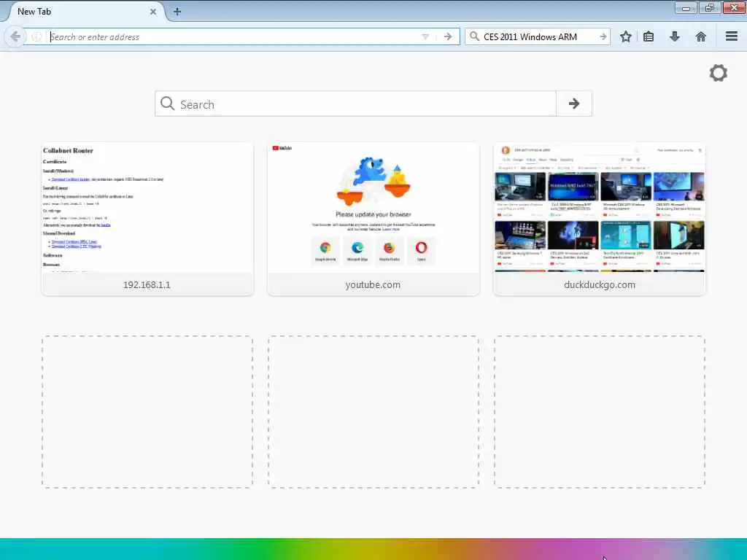Submit the toolbar search with arrow
This screenshot has height=560, width=747.
[603, 36]
